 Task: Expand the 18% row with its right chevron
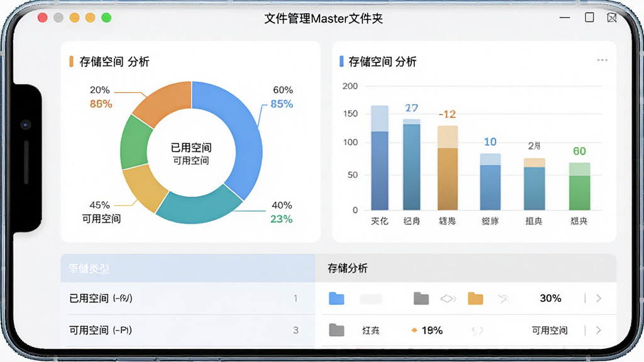[599, 330]
